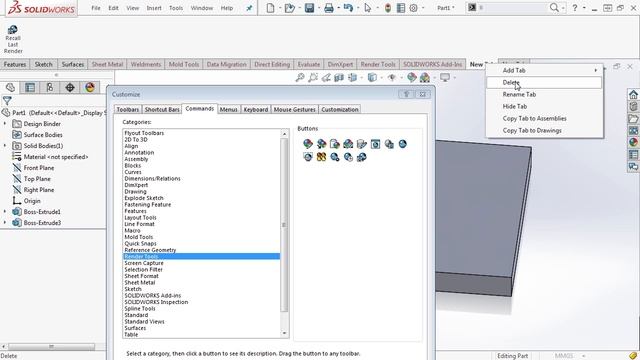Click the Rebuild traffic light icon

(388, 8)
